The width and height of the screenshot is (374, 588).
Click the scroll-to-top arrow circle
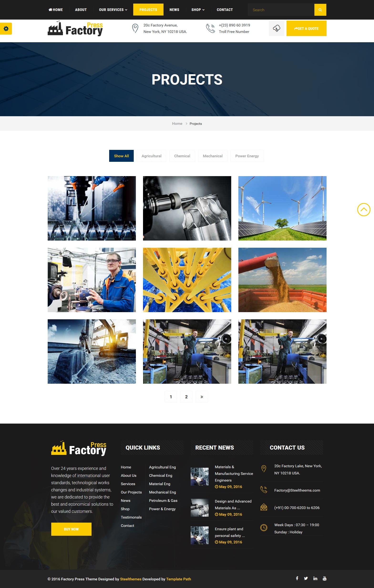364,210
